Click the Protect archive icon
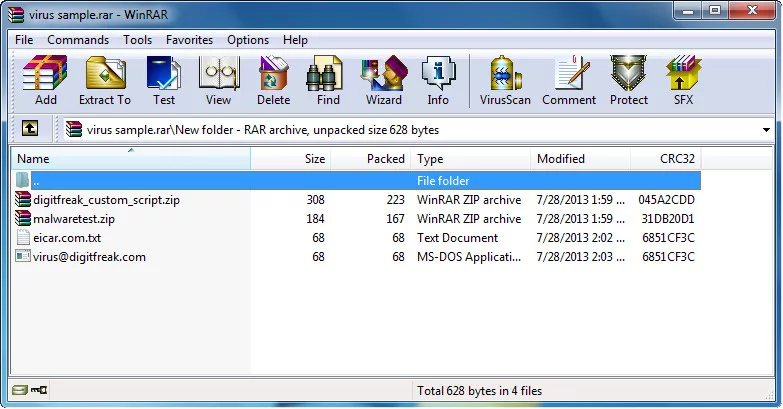 [628, 73]
